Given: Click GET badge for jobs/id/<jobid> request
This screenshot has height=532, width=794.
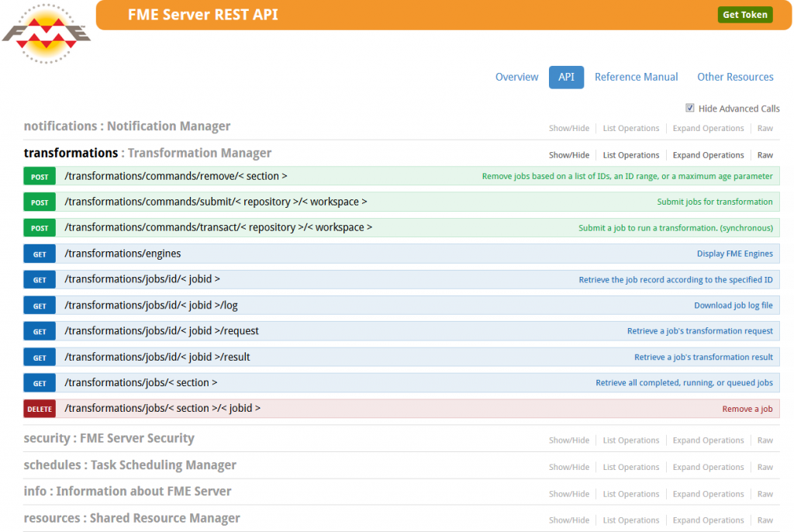Looking at the screenshot, I should (x=40, y=331).
